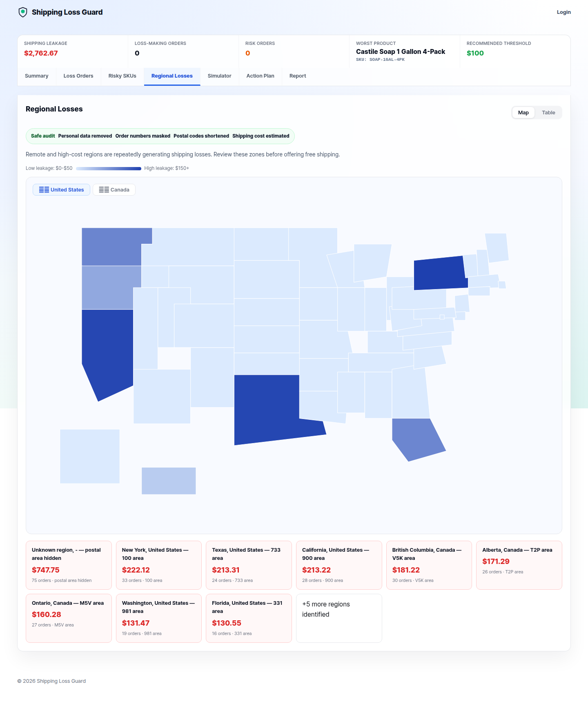Open the British Columbia V5K area card

(429, 565)
